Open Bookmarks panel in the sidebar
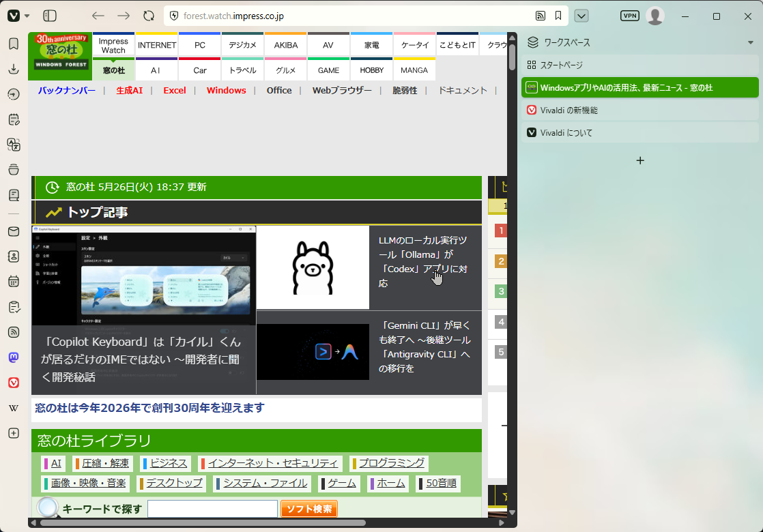The image size is (763, 532). (14, 44)
